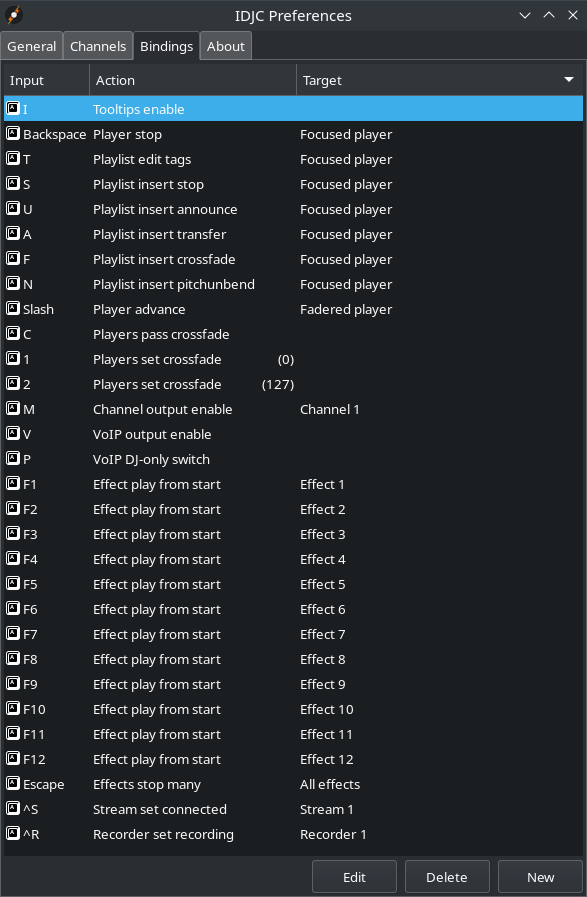Show the About tab
The height and width of the screenshot is (897, 587).
(x=225, y=46)
